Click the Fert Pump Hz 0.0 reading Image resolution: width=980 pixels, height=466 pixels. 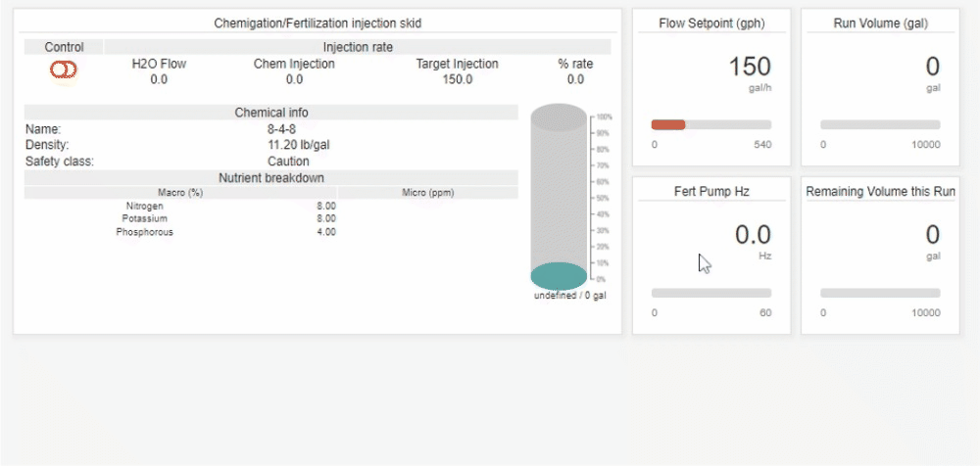click(x=753, y=235)
